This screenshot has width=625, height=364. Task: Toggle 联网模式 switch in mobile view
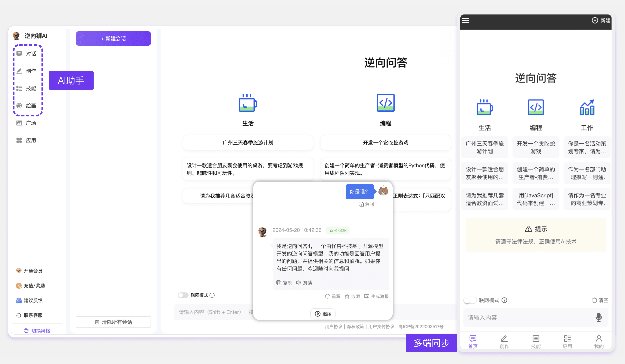pyautogui.click(x=470, y=300)
